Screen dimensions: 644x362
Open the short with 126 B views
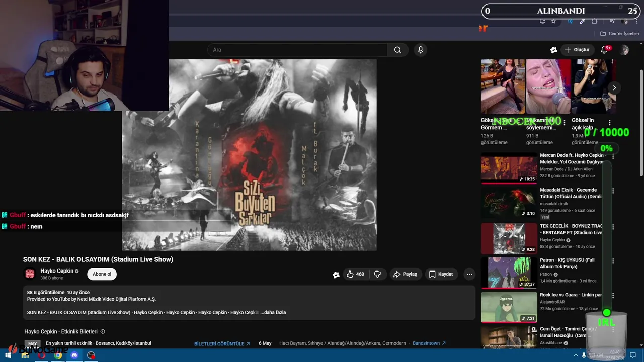pyautogui.click(x=503, y=86)
